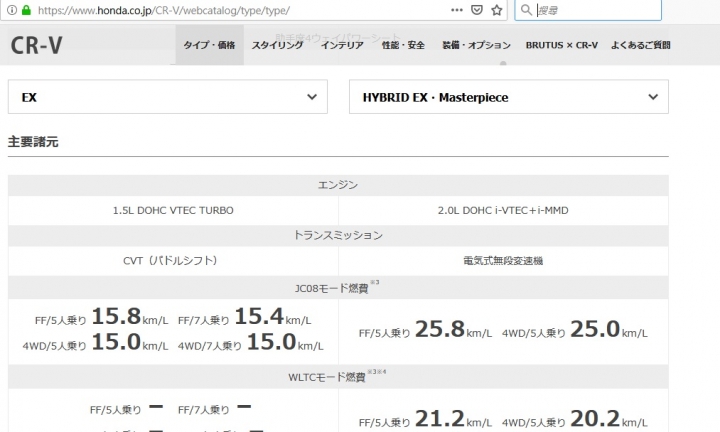This screenshot has width=720, height=432.
Task: Click the chevron arrow of the EX dropdown
Action: coord(312,97)
